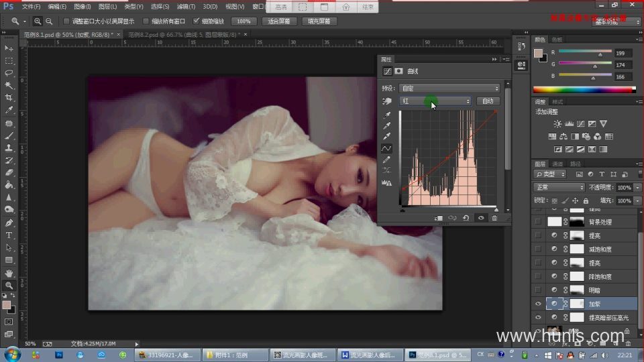The image size is (644, 362).
Task: Select the Lasso tool
Action: tap(9, 73)
